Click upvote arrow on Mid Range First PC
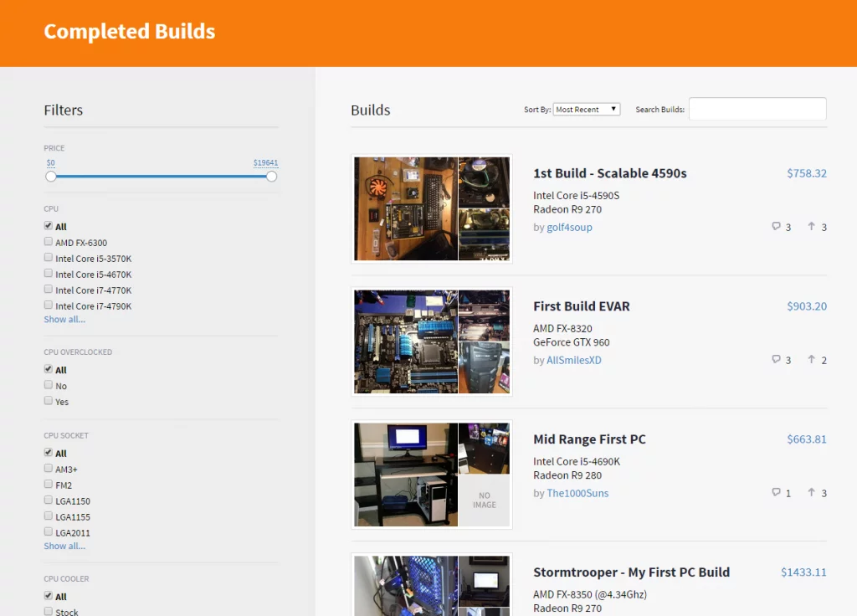 tap(811, 493)
